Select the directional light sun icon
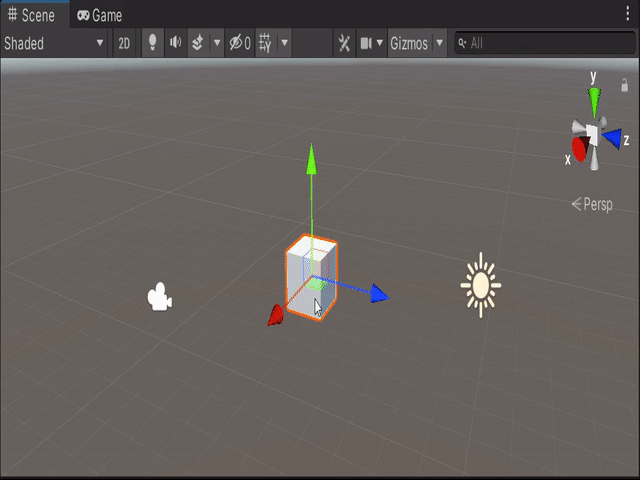Image resolution: width=640 pixels, height=480 pixels. pos(481,285)
